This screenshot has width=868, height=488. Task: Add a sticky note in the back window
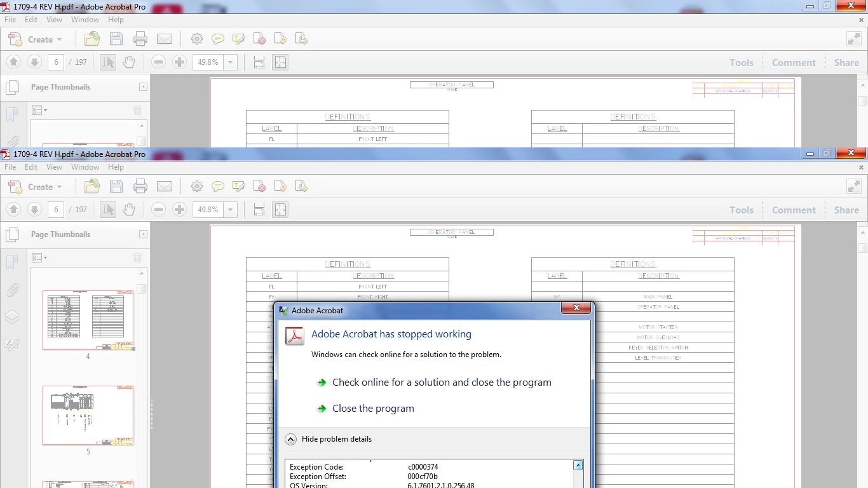pos(218,39)
